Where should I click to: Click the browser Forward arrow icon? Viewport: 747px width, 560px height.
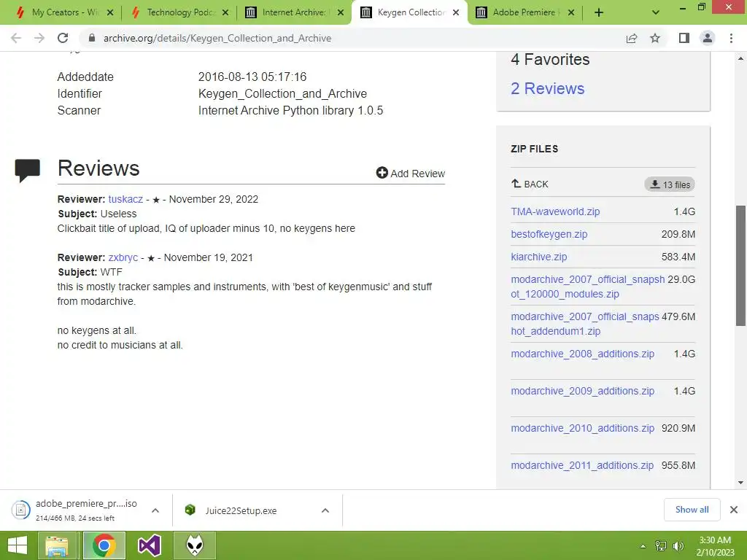[x=39, y=38]
